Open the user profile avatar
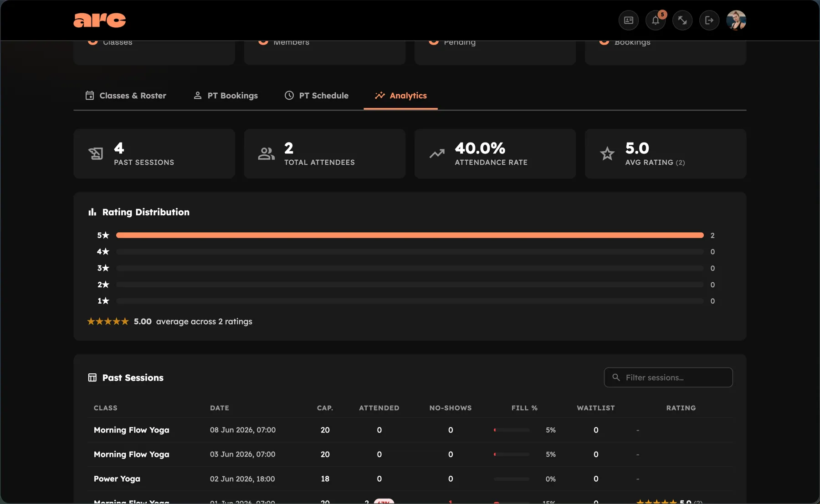This screenshot has width=820, height=504. point(736,20)
